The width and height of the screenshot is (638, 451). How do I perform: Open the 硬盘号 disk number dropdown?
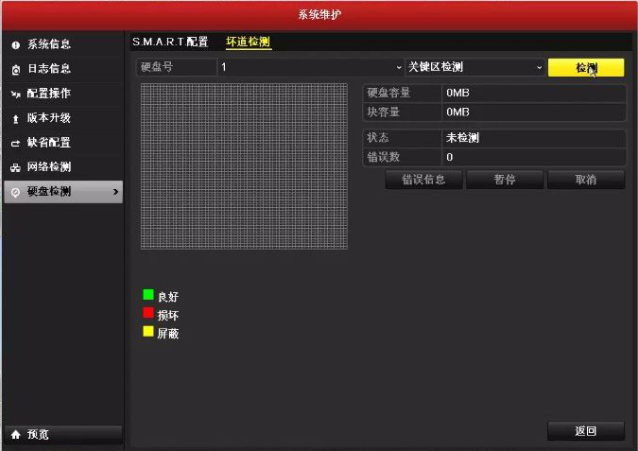pos(310,67)
